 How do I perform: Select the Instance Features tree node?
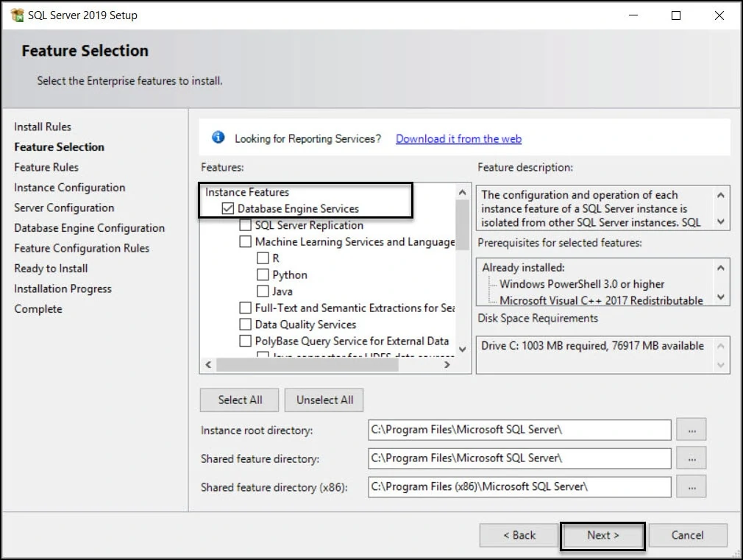coord(247,192)
